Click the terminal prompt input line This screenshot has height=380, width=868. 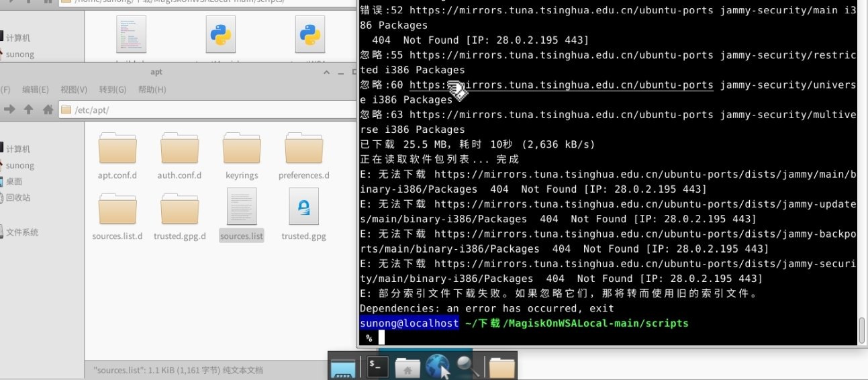tap(608, 338)
